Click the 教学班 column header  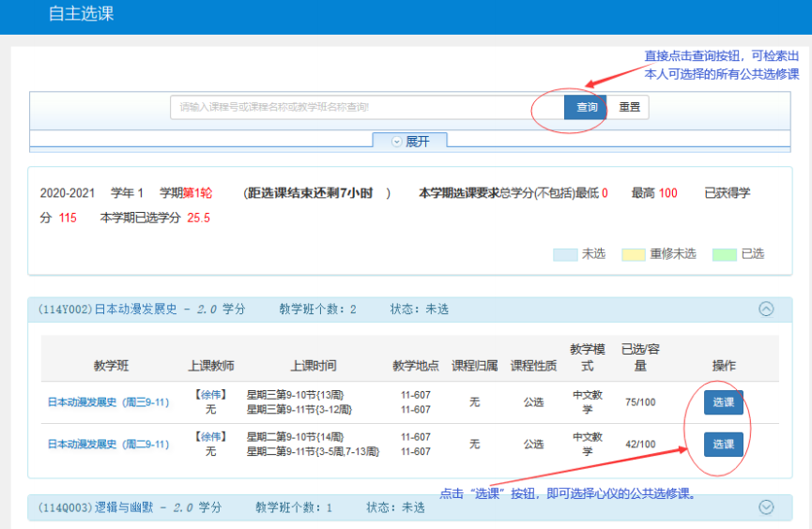[112, 365]
